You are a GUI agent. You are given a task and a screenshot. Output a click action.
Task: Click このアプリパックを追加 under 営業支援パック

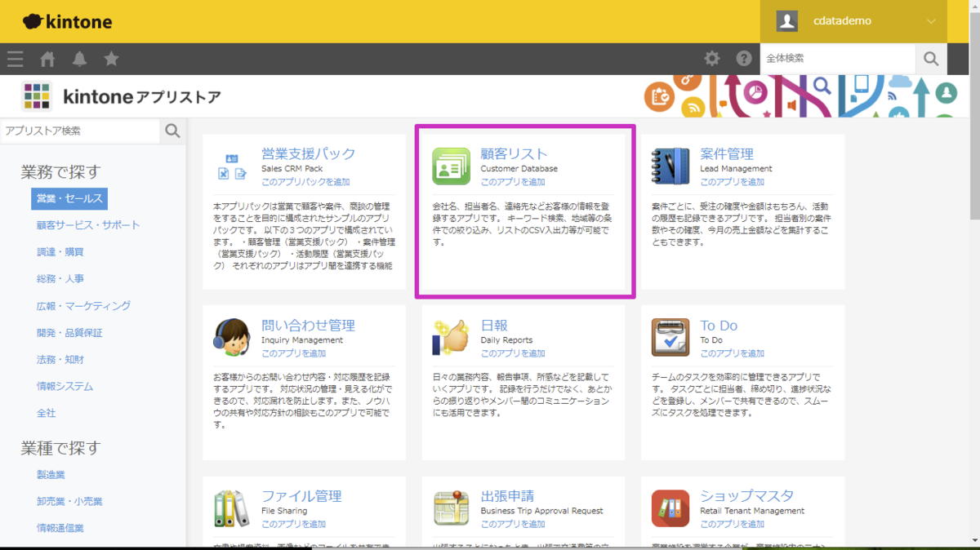(305, 182)
